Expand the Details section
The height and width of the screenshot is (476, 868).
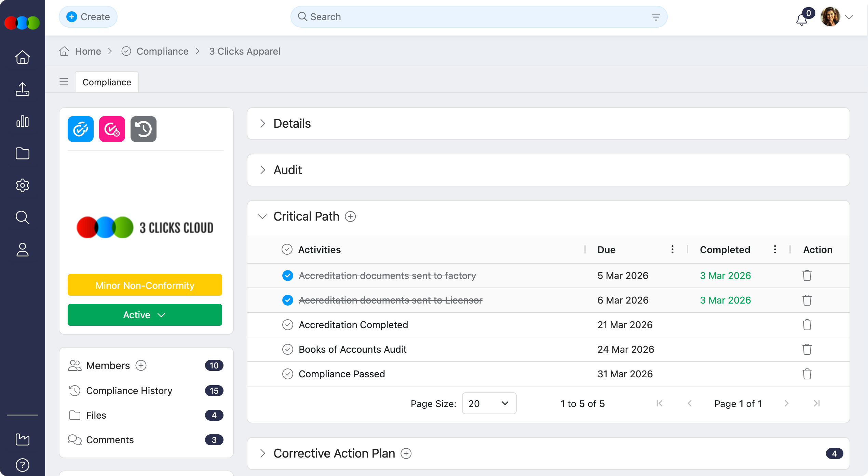pos(262,124)
